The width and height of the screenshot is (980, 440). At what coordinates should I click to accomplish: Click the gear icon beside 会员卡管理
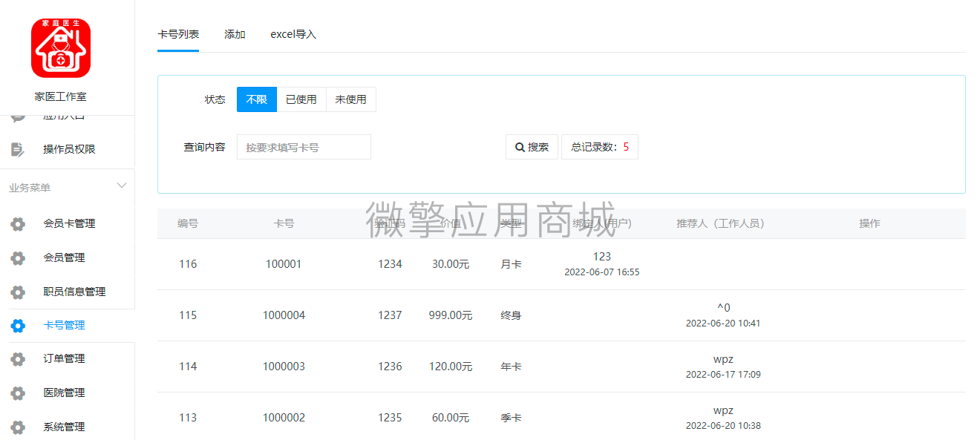18,224
